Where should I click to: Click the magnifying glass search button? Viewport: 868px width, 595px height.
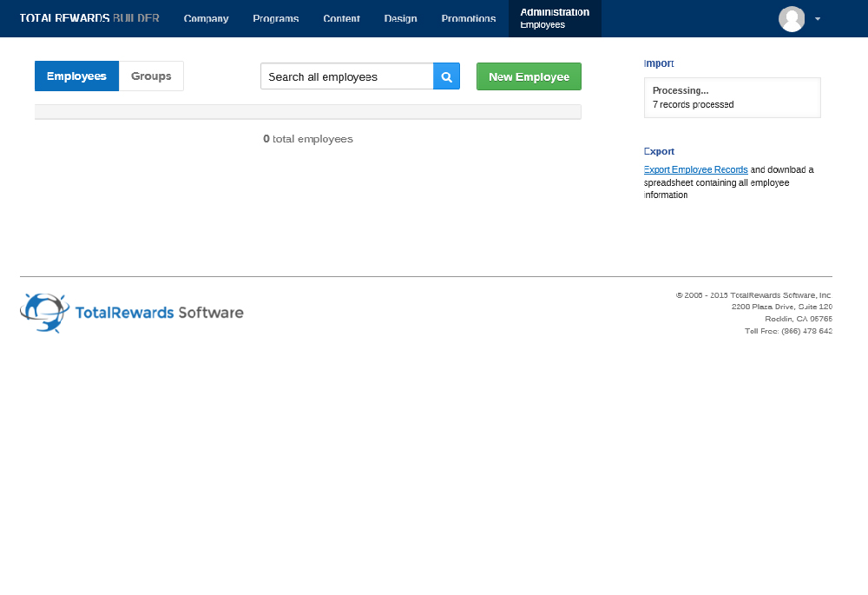(x=446, y=76)
